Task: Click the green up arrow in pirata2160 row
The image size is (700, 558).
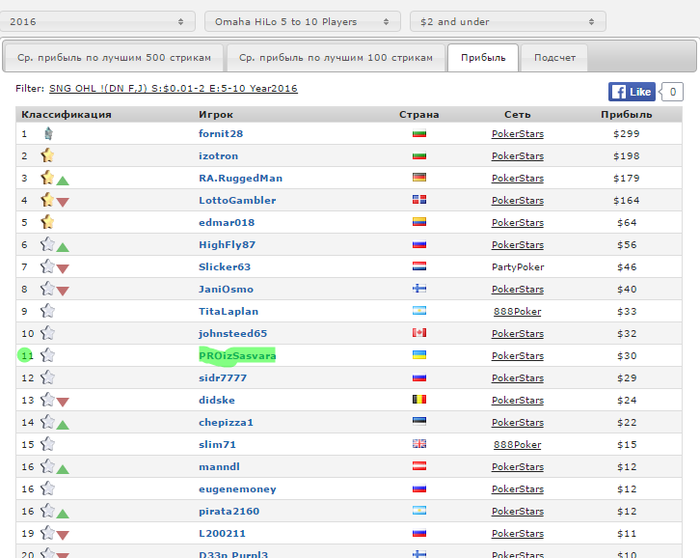Action: tap(62, 514)
